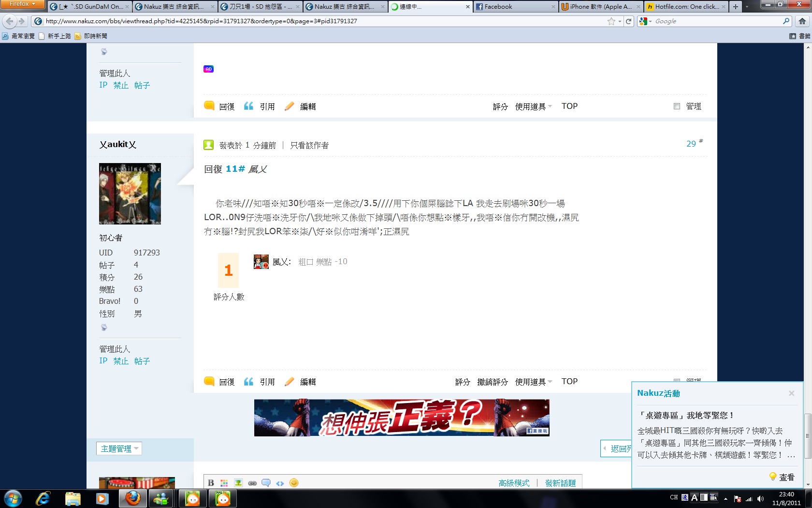Click the page reload icon in address bar
The height and width of the screenshot is (508, 812).
[x=628, y=21]
